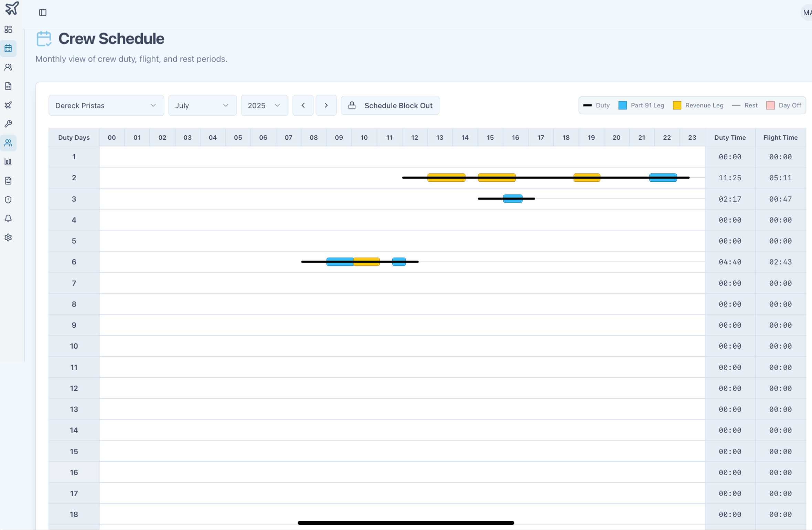Viewport: 812px width, 530px height.
Task: Click the airplane app logo
Action: point(12,8)
